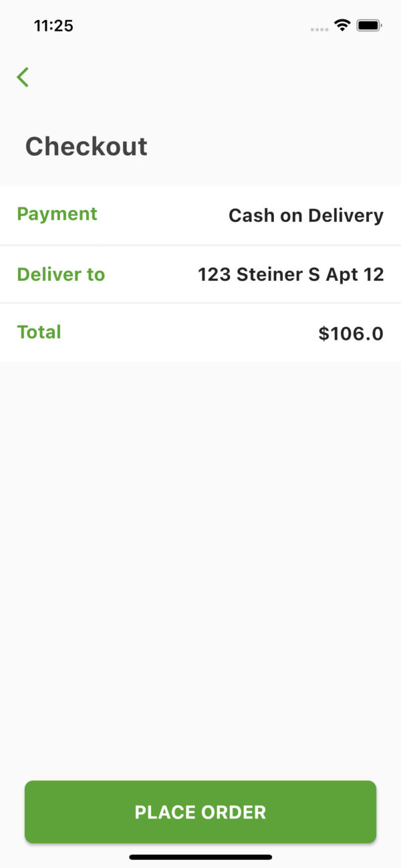Navigate back using the chevron
This screenshot has height=868, width=401.
click(23, 77)
